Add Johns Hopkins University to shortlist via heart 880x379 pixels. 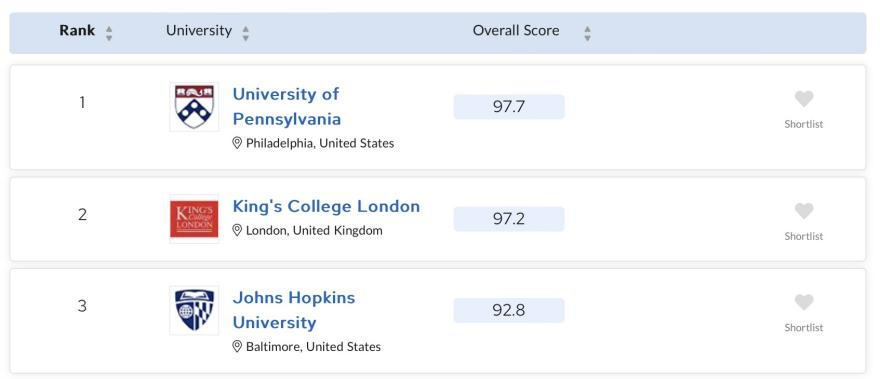coord(804,303)
